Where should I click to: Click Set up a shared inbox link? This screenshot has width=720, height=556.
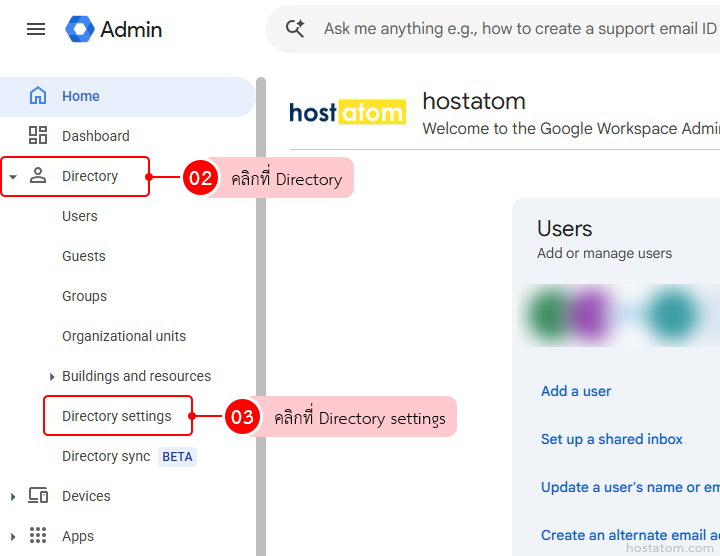pos(612,439)
